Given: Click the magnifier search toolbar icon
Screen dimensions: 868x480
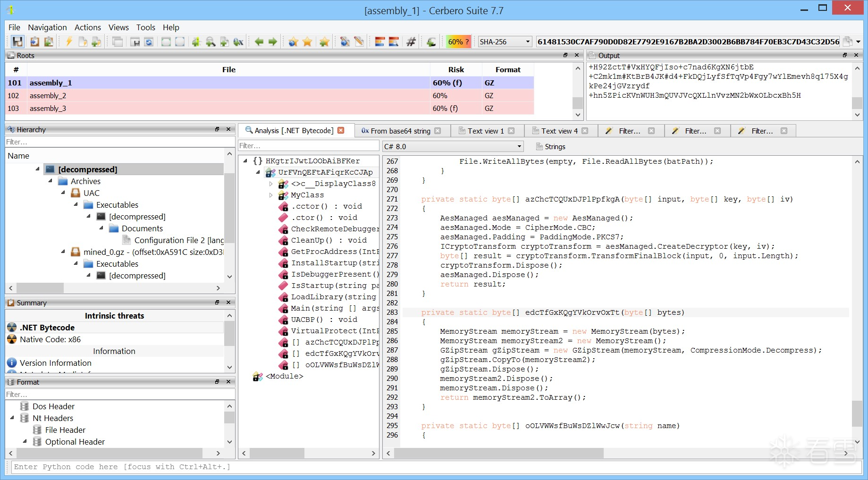Looking at the screenshot, I should (211, 42).
